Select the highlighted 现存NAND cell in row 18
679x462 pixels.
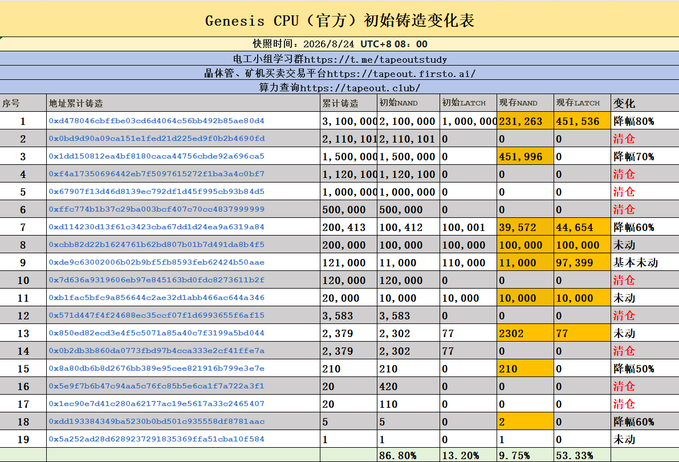[x=525, y=421]
